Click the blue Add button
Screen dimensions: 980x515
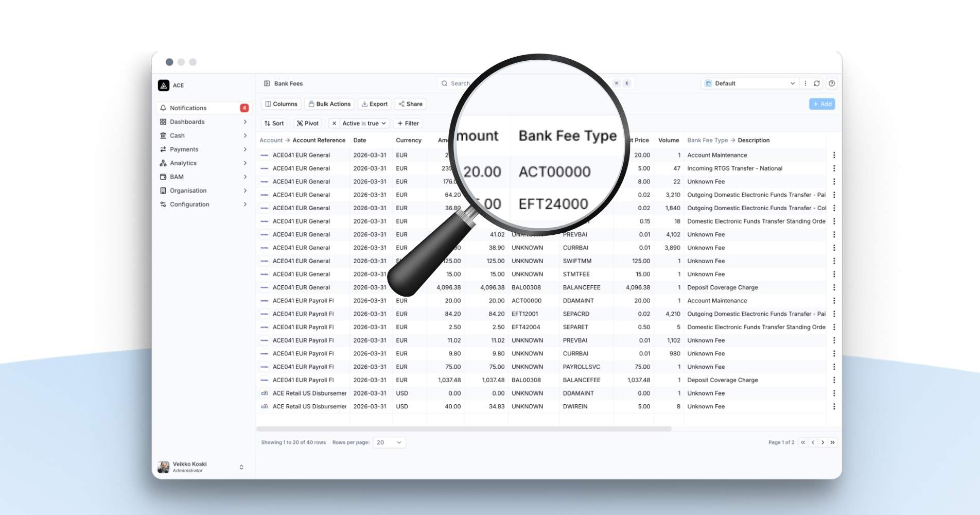click(822, 104)
